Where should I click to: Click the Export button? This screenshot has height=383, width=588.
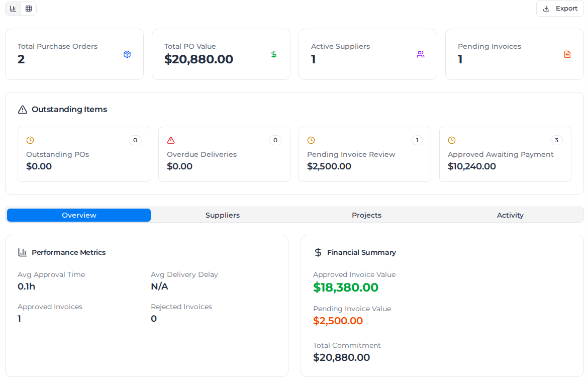click(x=560, y=9)
